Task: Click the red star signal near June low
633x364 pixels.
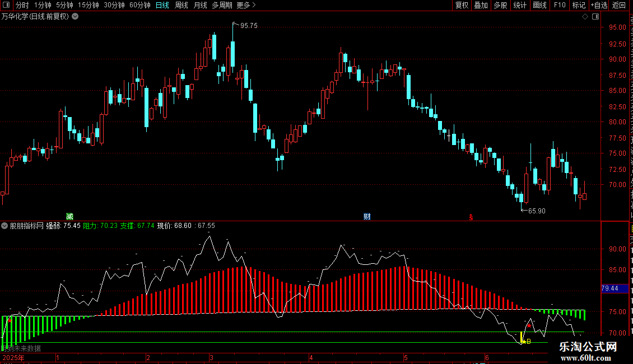Action: pos(529,325)
